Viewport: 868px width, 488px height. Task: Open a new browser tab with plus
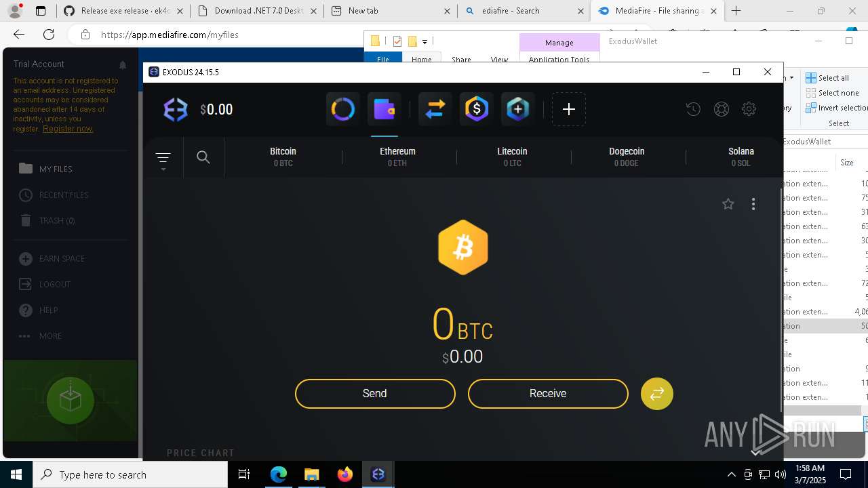point(736,11)
